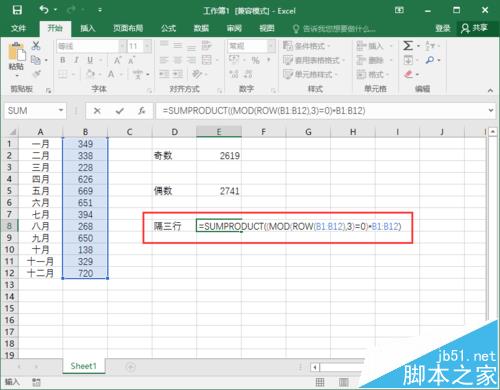The image size is (500, 390).
Task: Toggle middle vertical alignment
Action: point(178,46)
